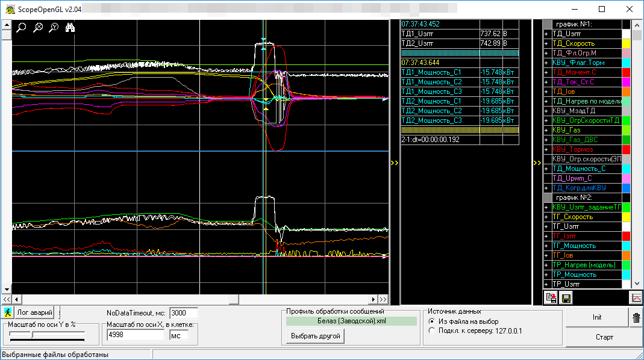This screenshot has width=644, height=360.
Task: Click the yellow >> arrows left of signal list
Action: 537,163
